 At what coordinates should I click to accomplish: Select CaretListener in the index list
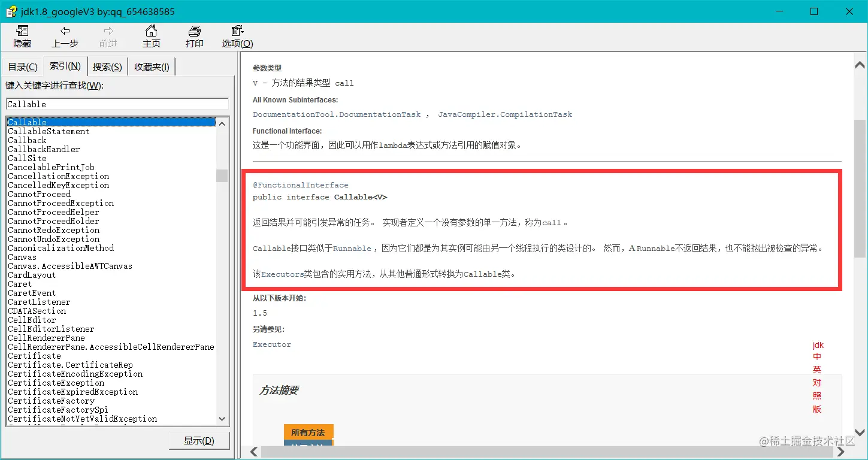pos(39,302)
